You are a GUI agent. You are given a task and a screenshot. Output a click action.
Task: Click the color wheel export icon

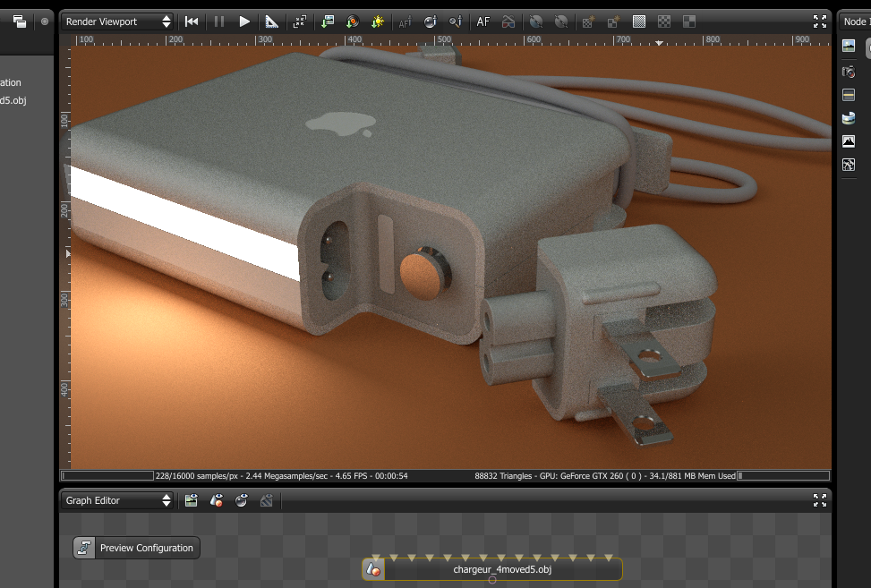coord(352,21)
